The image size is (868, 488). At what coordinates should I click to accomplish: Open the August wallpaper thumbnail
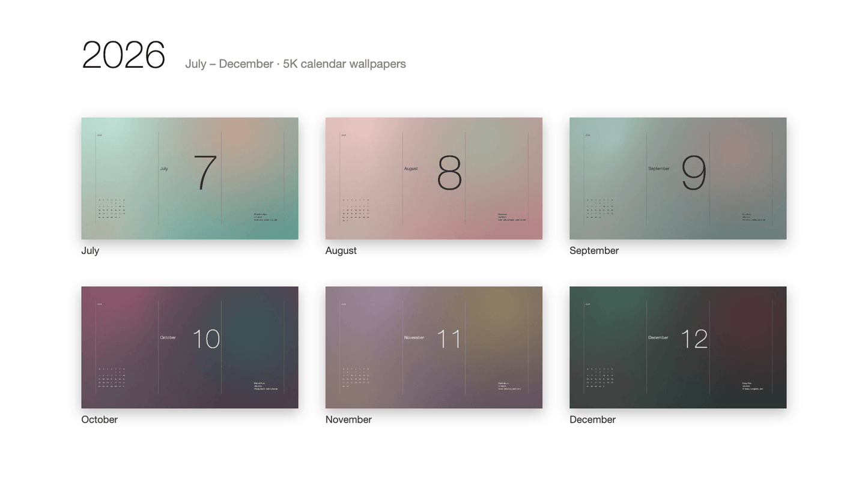[x=434, y=178]
